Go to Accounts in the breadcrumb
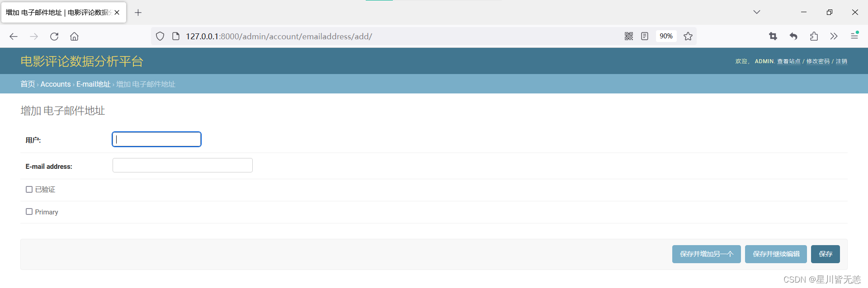 pos(56,84)
